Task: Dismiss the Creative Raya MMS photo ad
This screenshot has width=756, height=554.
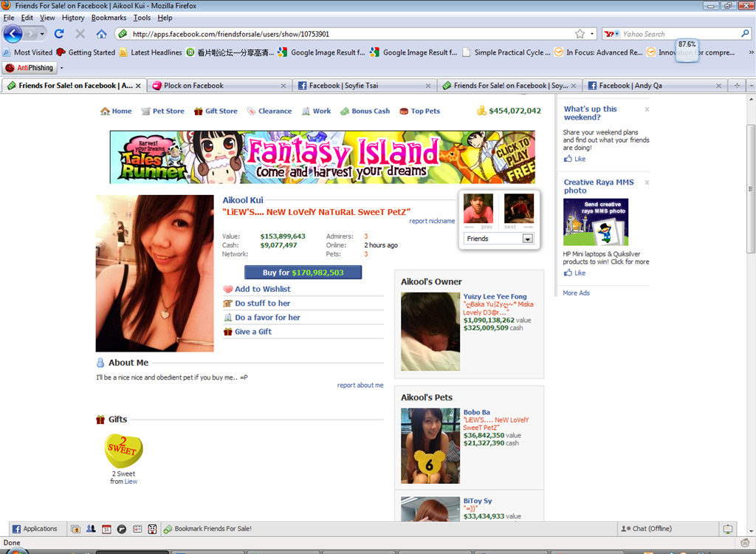Action: click(x=647, y=182)
